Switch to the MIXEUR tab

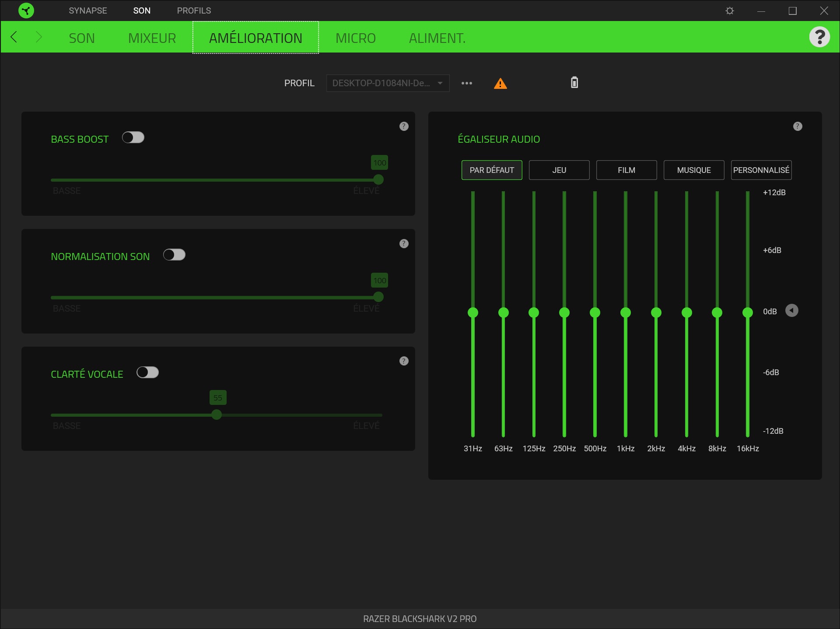pyautogui.click(x=152, y=38)
